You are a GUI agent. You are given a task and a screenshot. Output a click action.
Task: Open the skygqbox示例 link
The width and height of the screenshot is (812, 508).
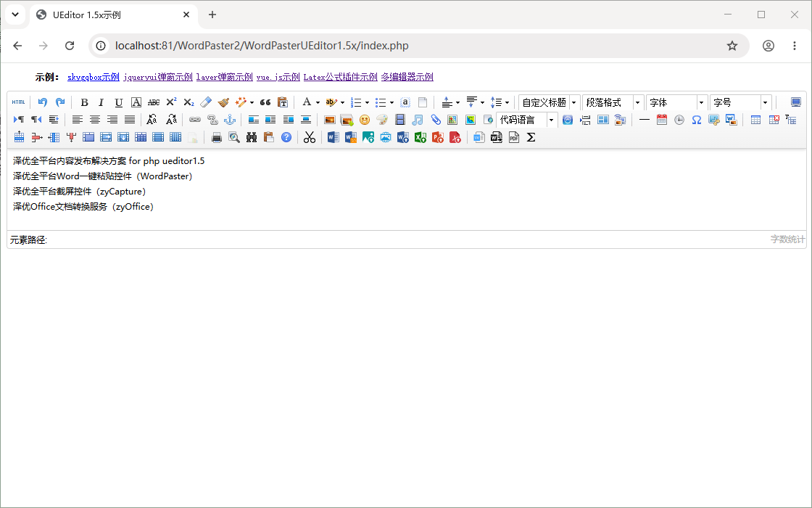click(94, 77)
